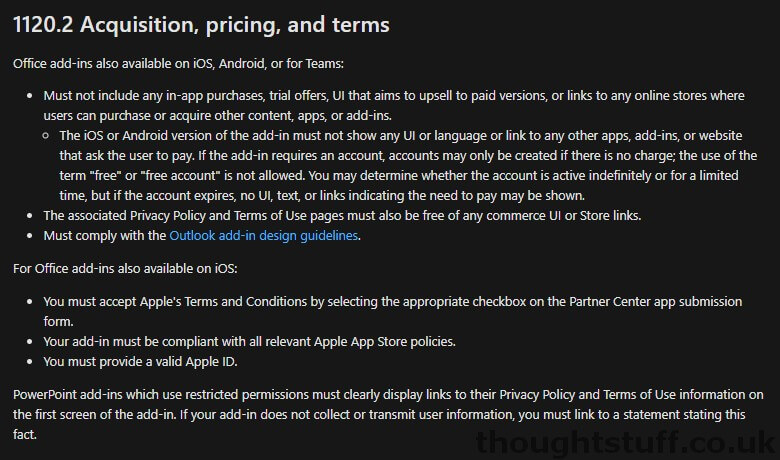This screenshot has height=460, width=780.
Task: Click the 'Must comply with the' text before link
Action: (x=104, y=236)
